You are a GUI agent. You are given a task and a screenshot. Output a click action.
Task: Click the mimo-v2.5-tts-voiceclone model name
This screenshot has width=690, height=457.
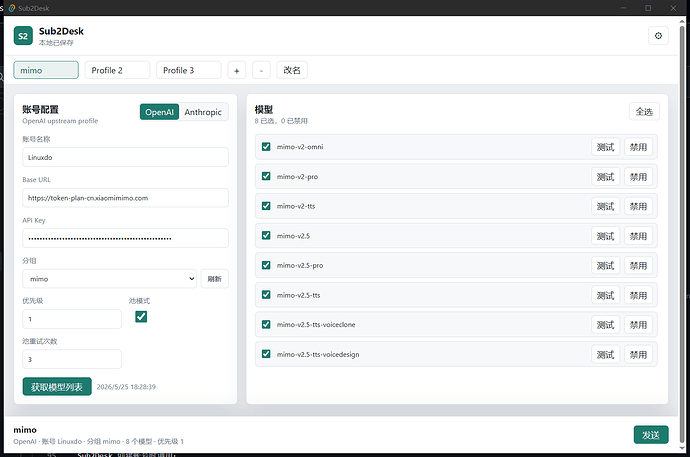click(x=316, y=325)
